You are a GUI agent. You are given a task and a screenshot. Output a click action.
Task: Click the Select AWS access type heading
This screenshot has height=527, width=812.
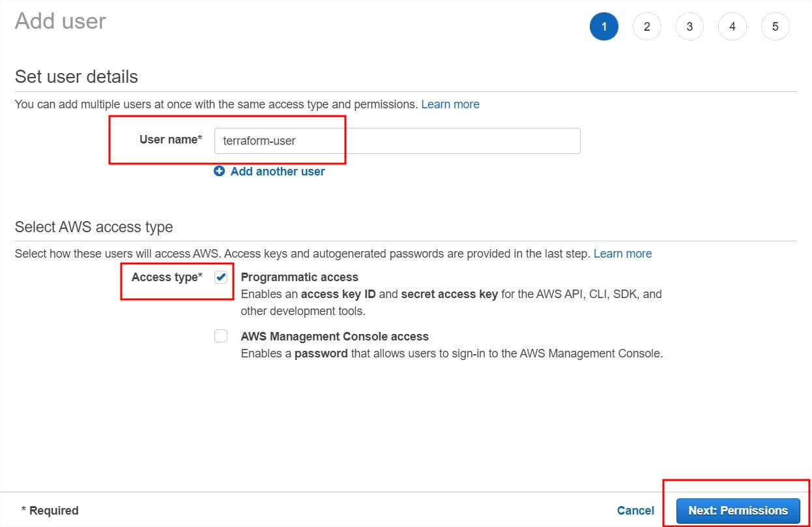coord(94,227)
